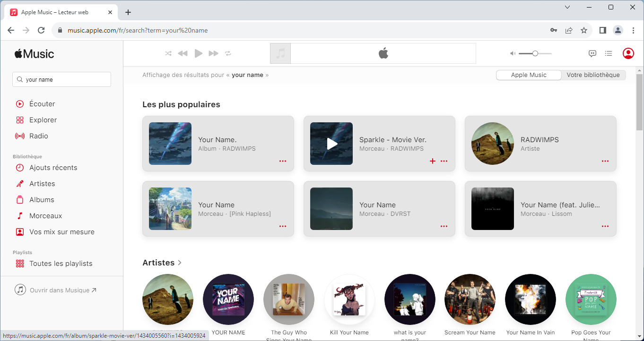Click the next track button
644x341 pixels.
click(214, 53)
